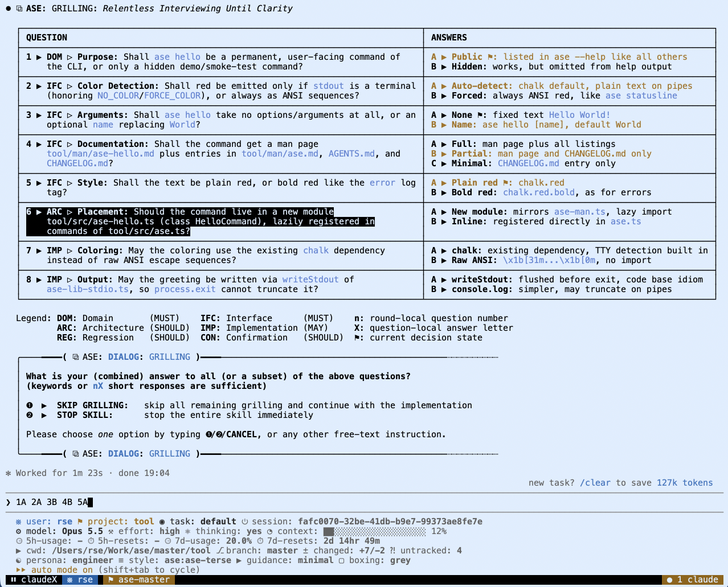
Task: Click the ASE icon in the top title line
Action: (x=19, y=9)
